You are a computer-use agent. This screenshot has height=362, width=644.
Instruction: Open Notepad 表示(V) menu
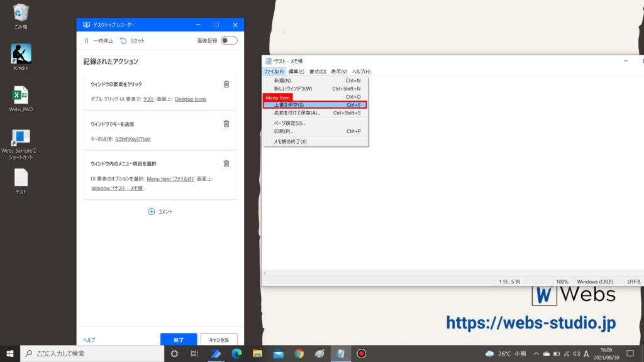[339, 72]
